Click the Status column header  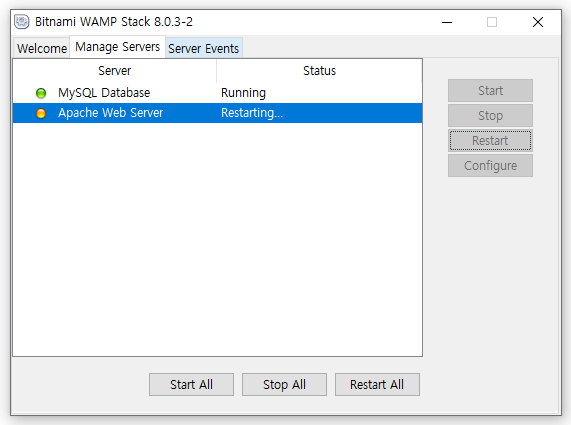(319, 71)
